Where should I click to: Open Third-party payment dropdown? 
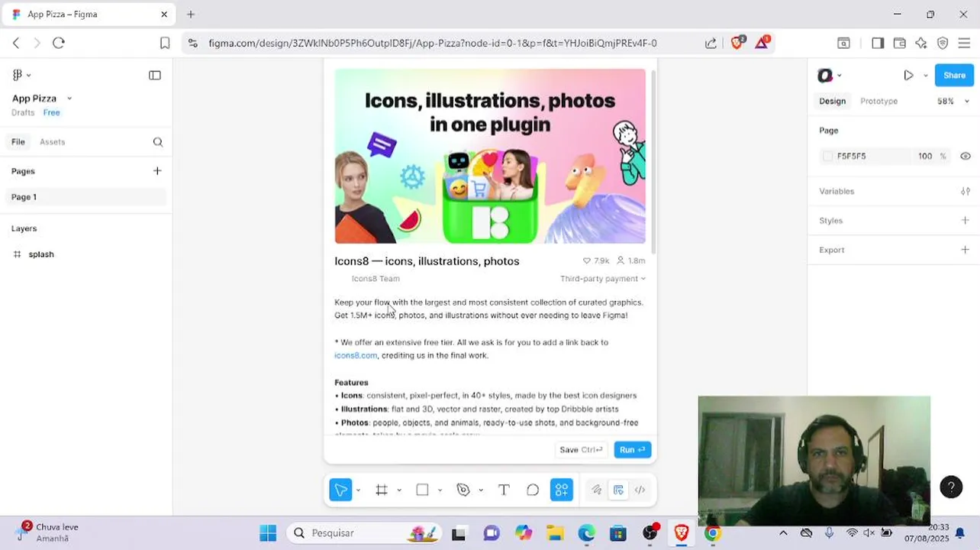(x=603, y=279)
